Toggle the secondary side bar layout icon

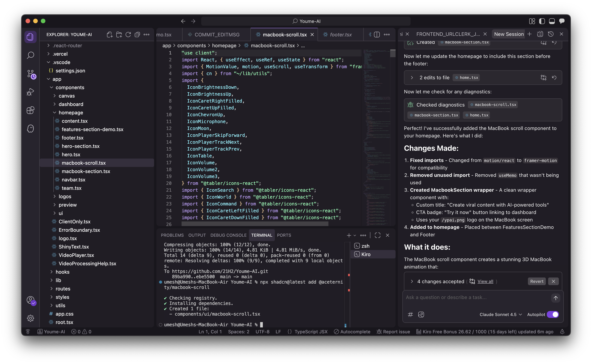click(542, 21)
